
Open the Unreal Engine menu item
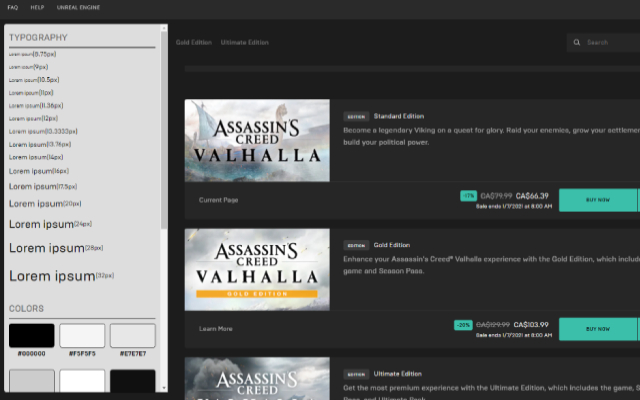point(78,7)
